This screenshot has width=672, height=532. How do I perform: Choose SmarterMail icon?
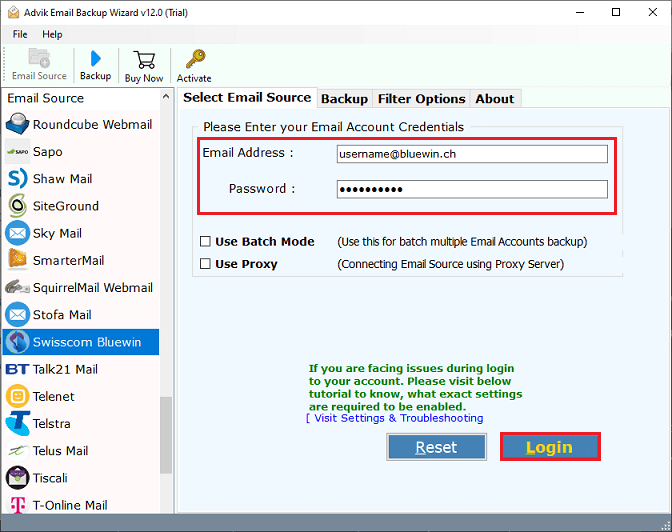(18, 260)
